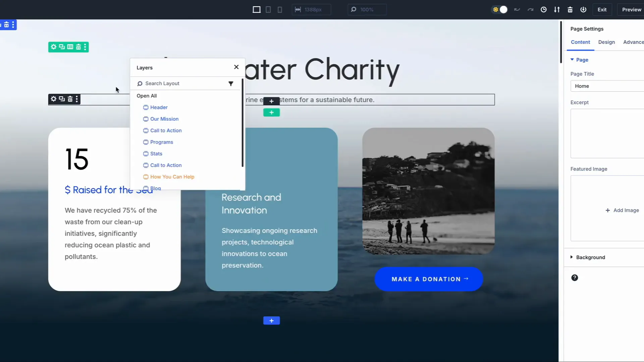Click Open All in Layers panel

click(147, 96)
